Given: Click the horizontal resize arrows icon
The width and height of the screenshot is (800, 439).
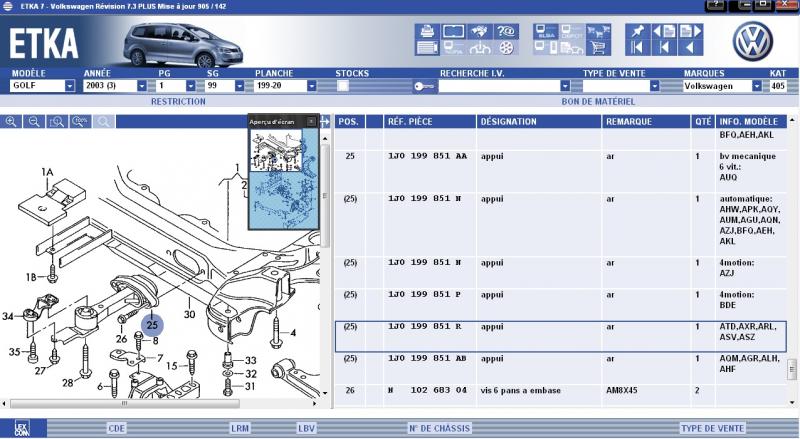Looking at the screenshot, I should (x=325, y=121).
